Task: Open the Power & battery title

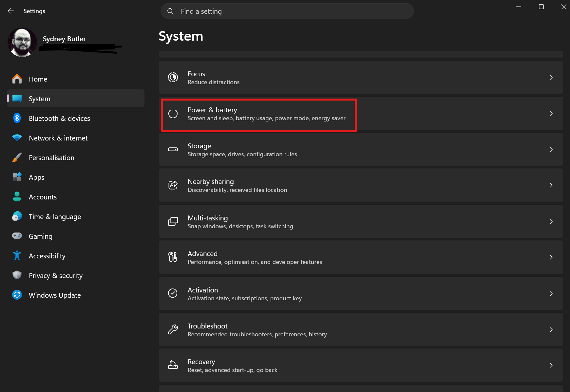Action: (x=212, y=110)
